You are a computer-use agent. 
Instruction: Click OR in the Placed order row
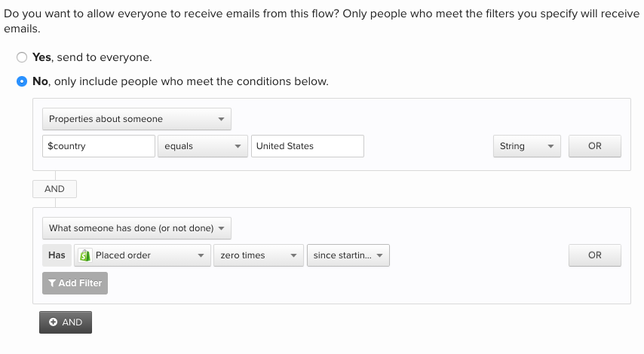[594, 255]
